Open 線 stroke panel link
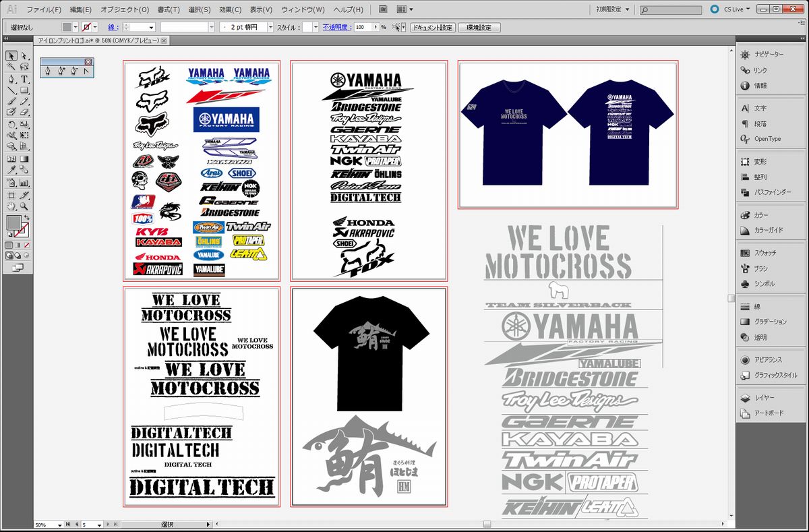Viewport: 809px width, 532px height. (113, 27)
